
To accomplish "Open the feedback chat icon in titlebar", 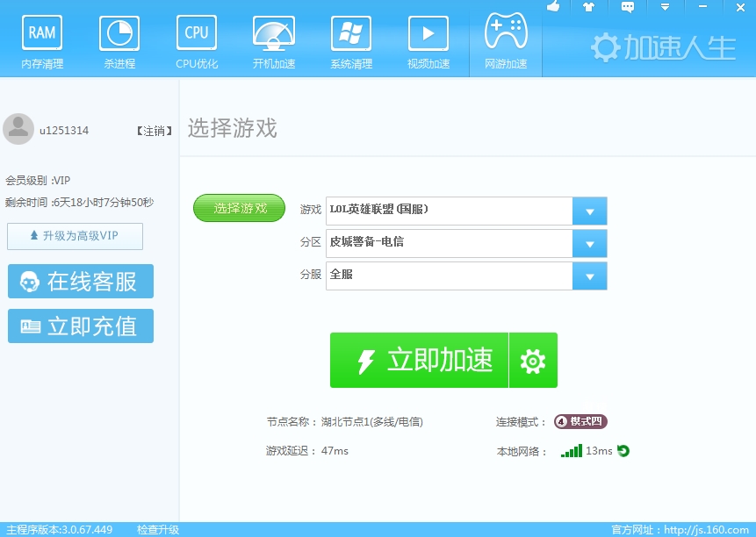I will [x=625, y=8].
